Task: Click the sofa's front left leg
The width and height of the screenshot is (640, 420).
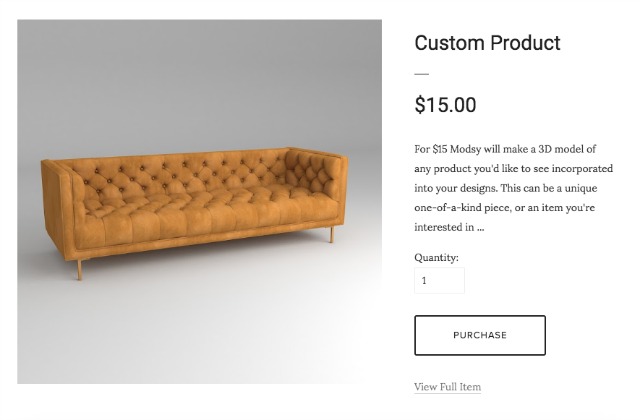Action: tap(80, 270)
